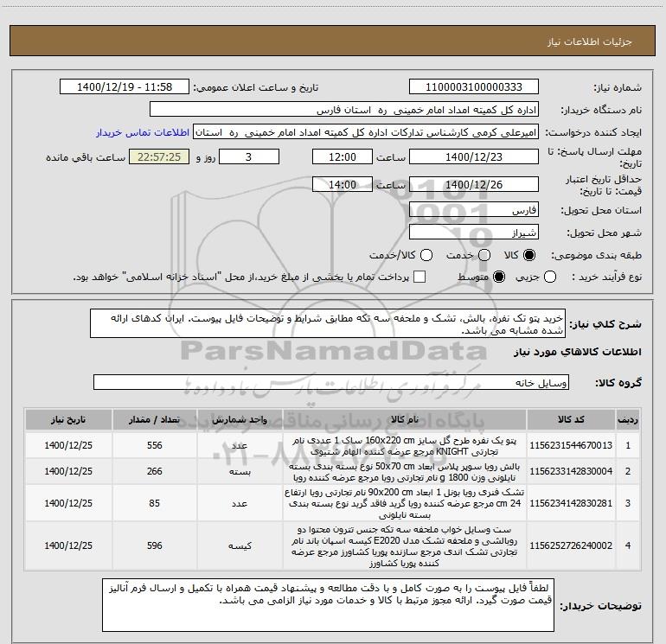Click the quantity cell 556
666x644 pixels.
pyautogui.click(x=155, y=445)
